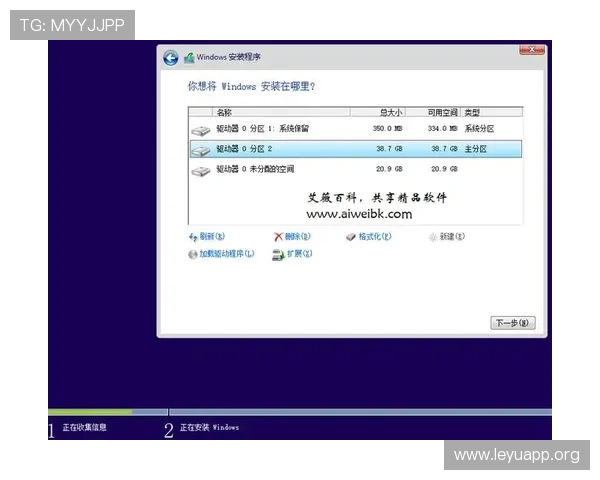The width and height of the screenshot is (600, 480).
Task: Go back using the blue arrow button
Action: pyautogui.click(x=171, y=58)
